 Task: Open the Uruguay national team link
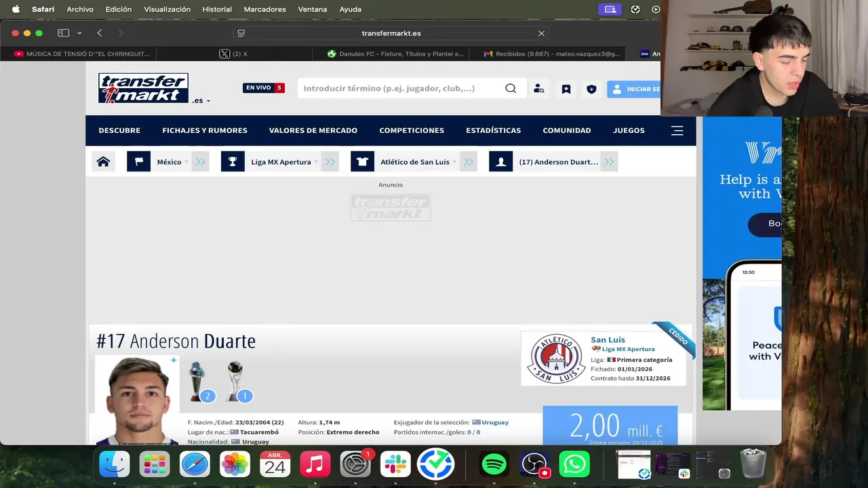(495, 422)
